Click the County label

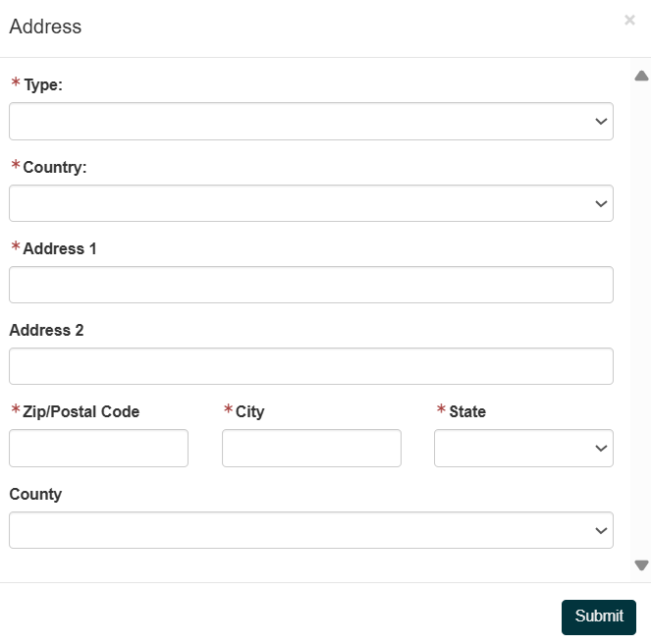[35, 495]
